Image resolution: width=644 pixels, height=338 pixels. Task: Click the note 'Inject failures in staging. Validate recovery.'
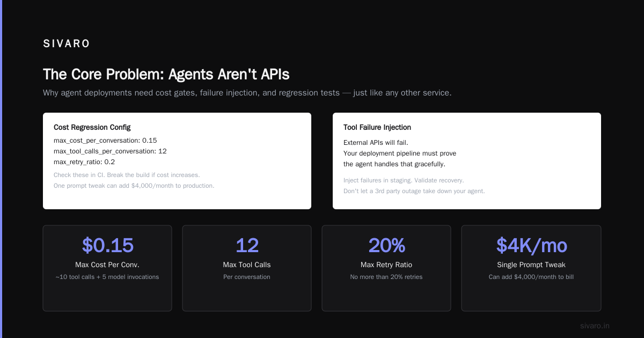tap(404, 180)
